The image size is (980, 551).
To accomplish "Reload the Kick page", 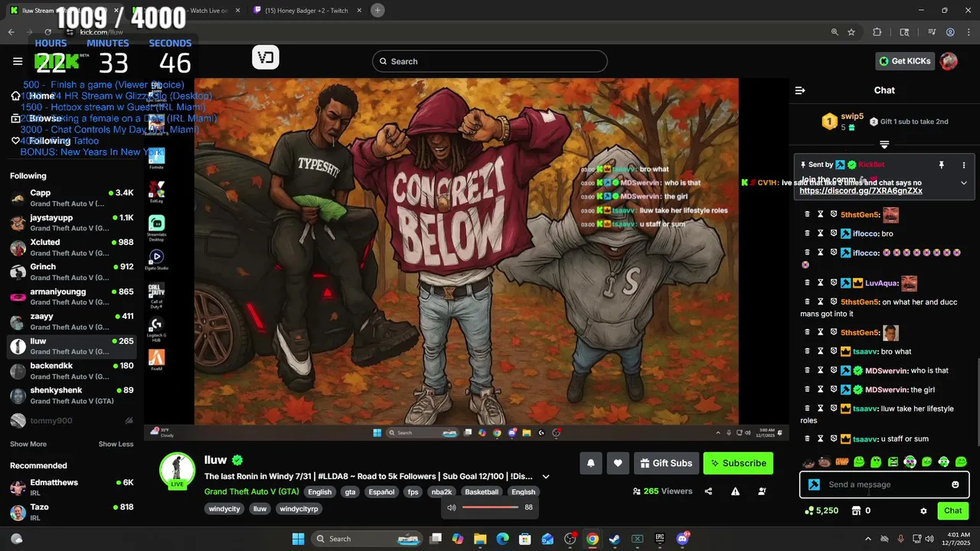I will [x=47, y=32].
